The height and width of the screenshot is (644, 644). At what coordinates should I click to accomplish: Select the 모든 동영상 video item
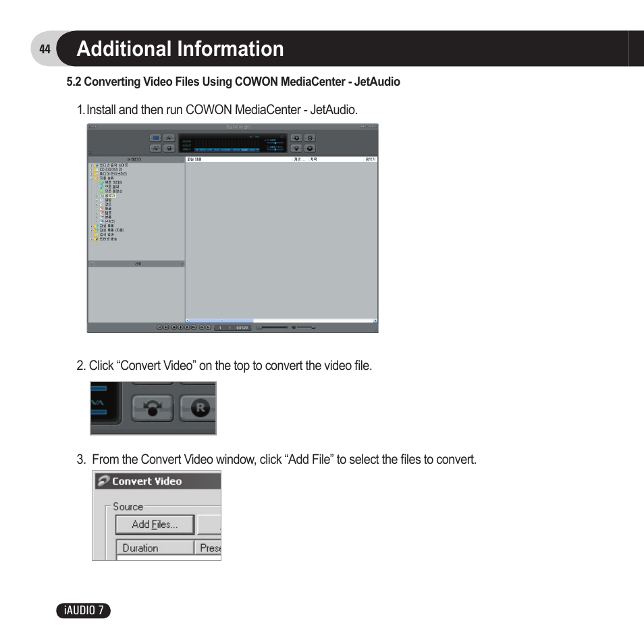tap(111, 192)
